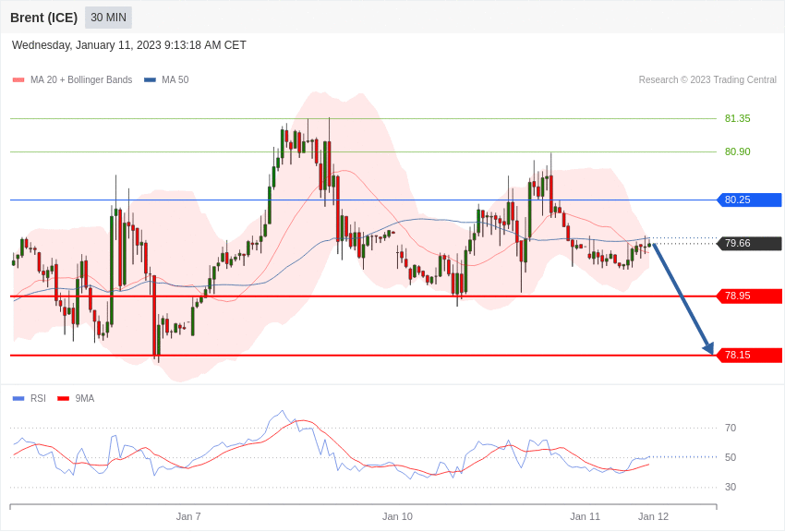
Task: Click the RSI 50 axis label
Action: [x=731, y=457]
